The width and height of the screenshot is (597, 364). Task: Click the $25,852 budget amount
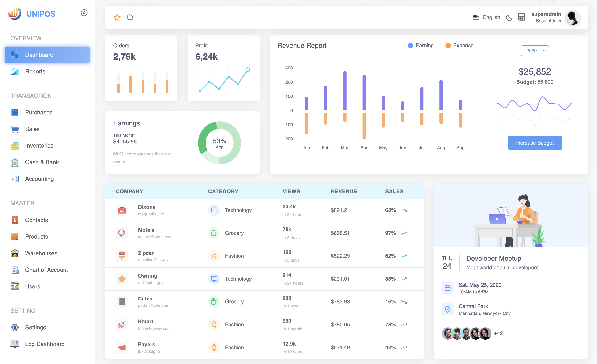click(534, 71)
